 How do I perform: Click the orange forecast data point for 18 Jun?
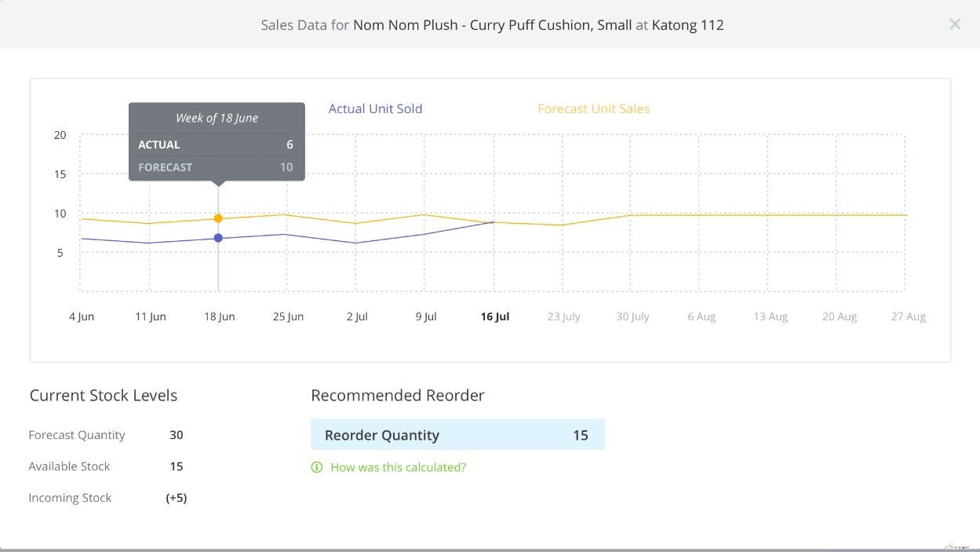tap(218, 218)
